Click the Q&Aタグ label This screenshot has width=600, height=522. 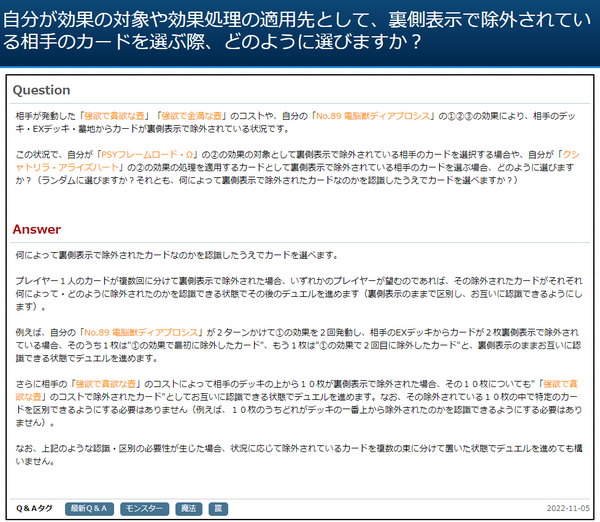click(x=34, y=509)
